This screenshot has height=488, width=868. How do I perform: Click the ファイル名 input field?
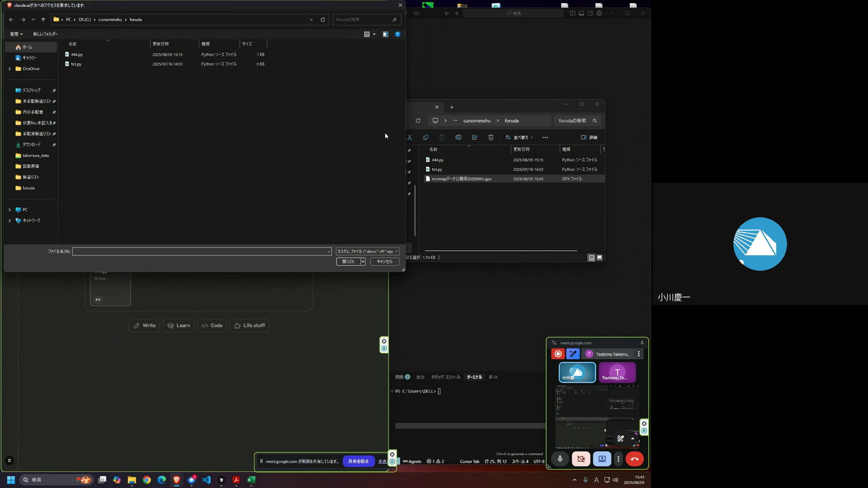pyautogui.click(x=199, y=251)
